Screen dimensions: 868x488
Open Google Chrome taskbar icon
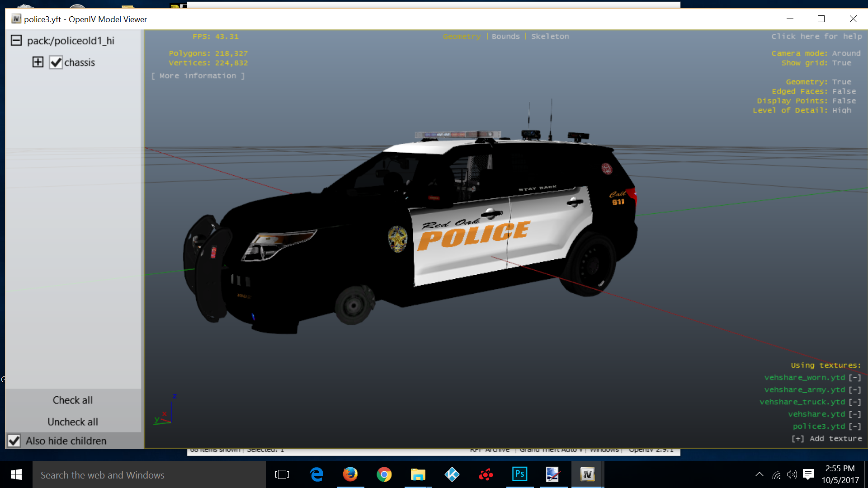pyautogui.click(x=384, y=474)
